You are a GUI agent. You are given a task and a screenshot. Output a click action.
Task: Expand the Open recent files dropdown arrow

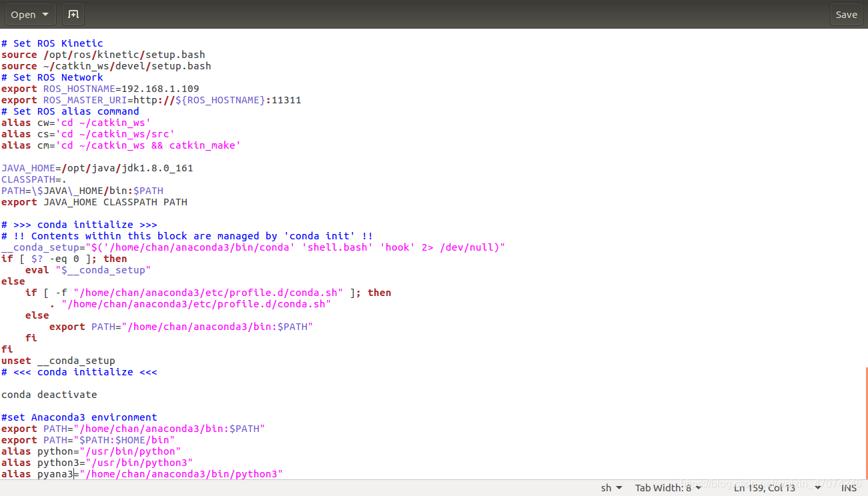point(45,14)
